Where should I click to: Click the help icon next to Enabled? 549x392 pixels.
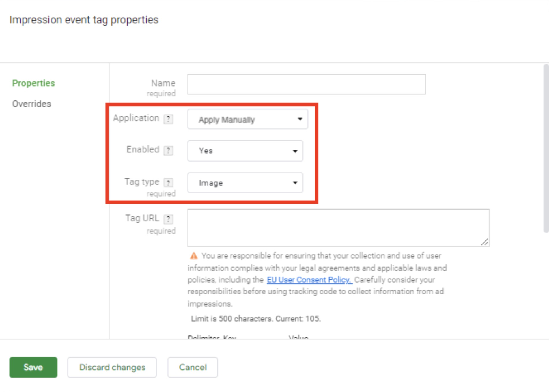(168, 150)
